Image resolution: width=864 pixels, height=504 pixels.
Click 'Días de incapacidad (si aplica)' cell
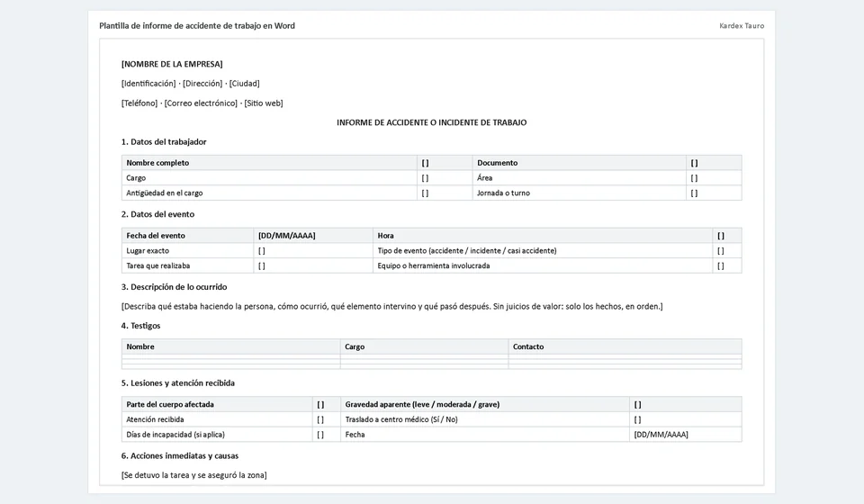(217, 434)
